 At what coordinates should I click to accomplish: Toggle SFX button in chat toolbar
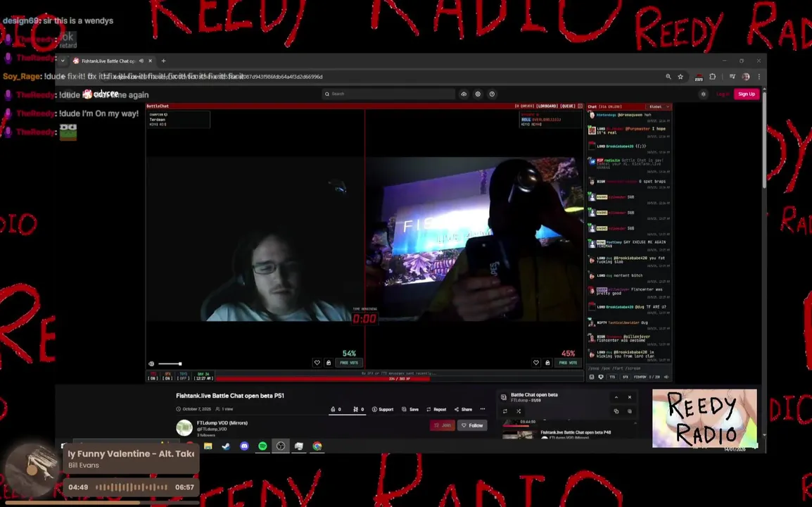625,377
